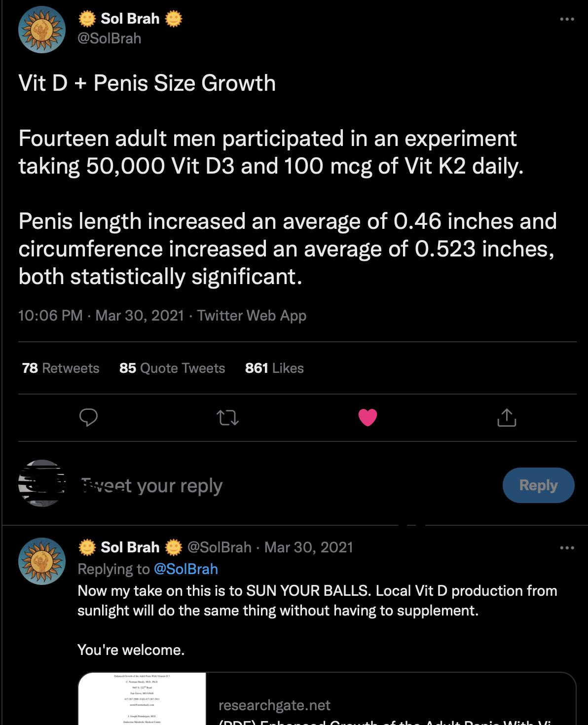
Task: Click Sol Brah's avatar on main tweet
Action: (x=42, y=30)
